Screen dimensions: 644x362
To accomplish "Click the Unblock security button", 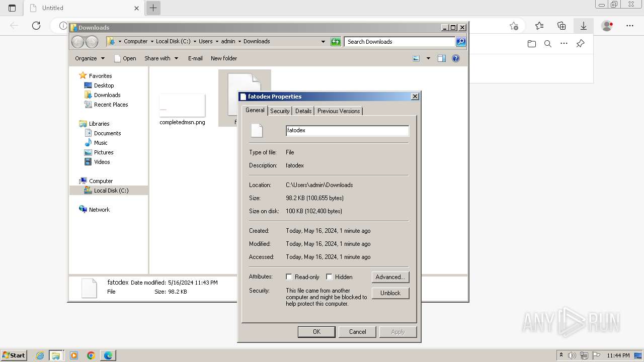I will pos(390,293).
